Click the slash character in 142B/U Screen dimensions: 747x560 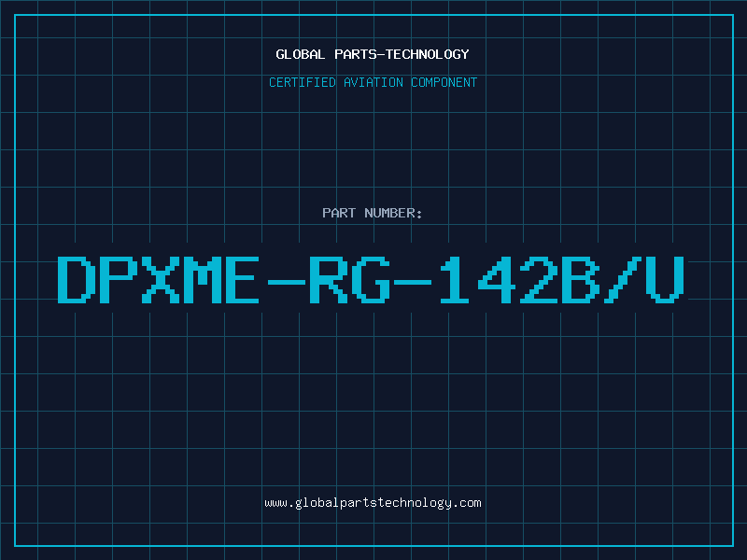pos(623,279)
